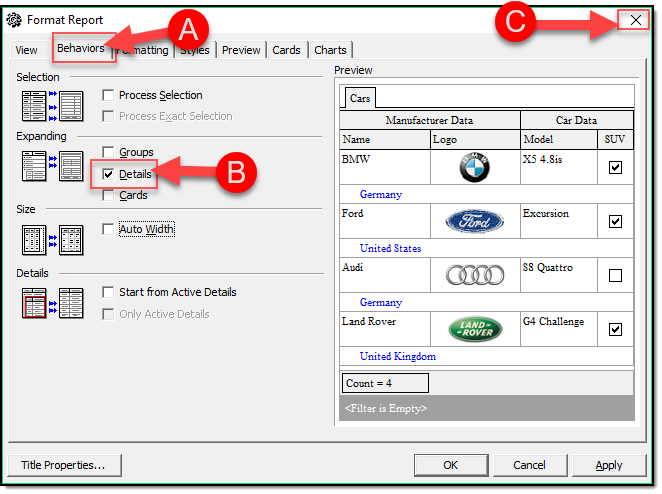Toggle SUV checkbox for Audi S8 Quattro

point(615,275)
